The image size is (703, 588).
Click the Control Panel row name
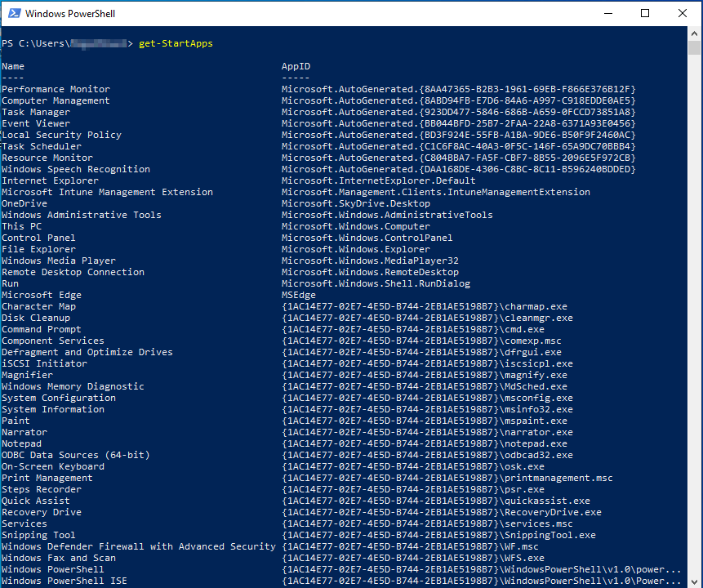38,238
